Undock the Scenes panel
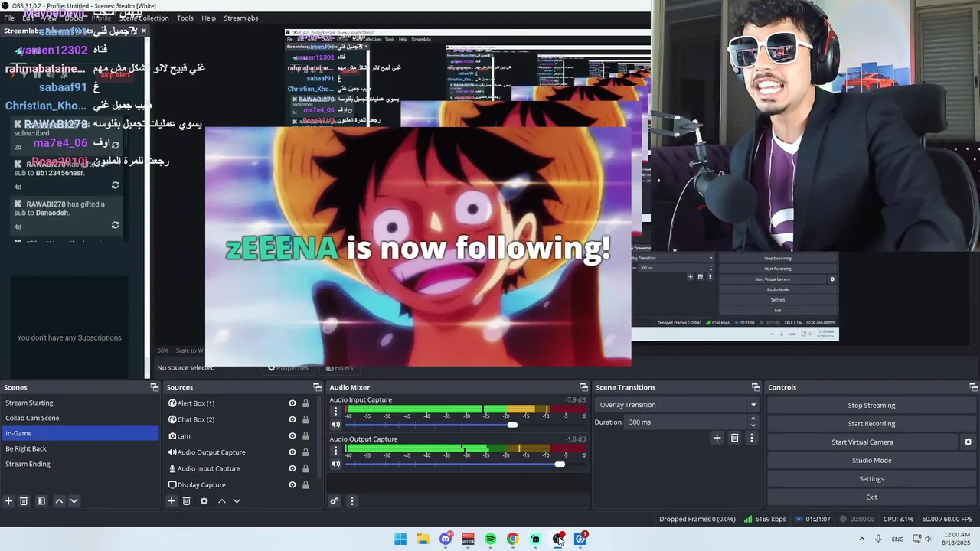Screen dimensions: 980x551 pos(154,387)
